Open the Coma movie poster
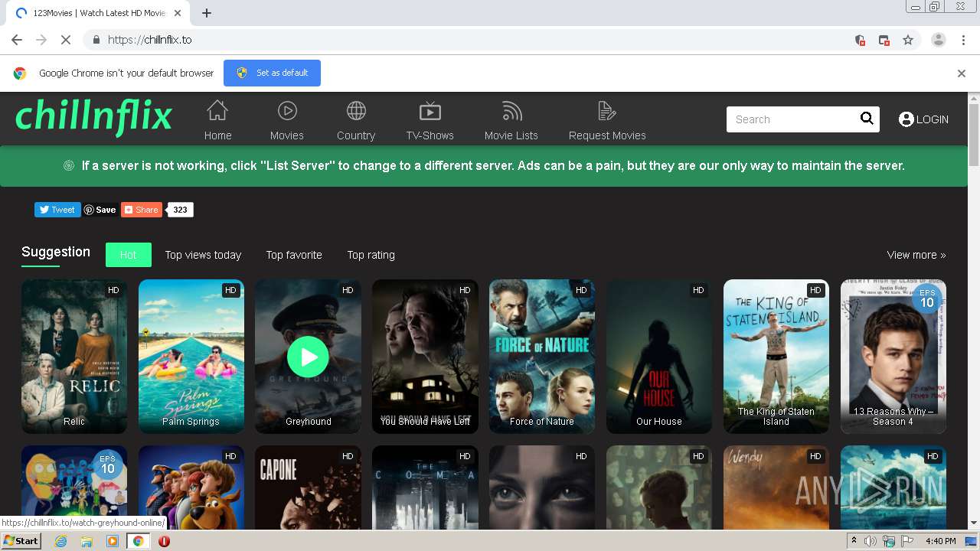Viewport: 980px width, 551px height. click(425, 487)
